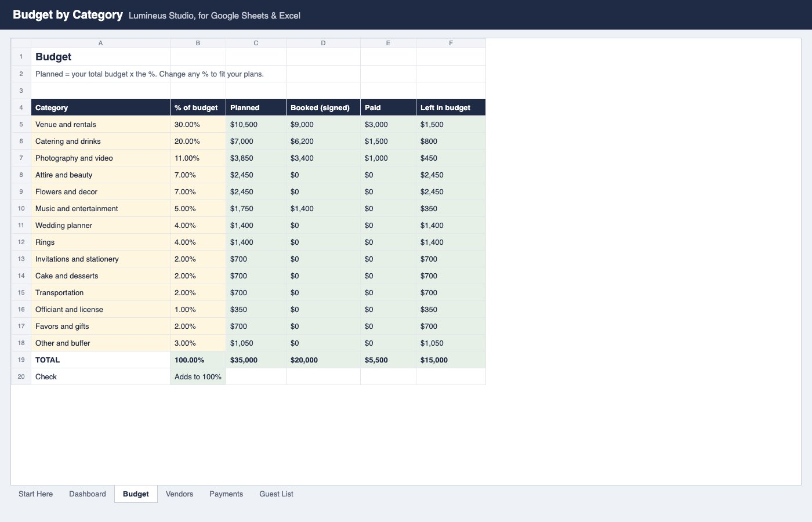Click the '% of budget' header cell

(x=198, y=108)
